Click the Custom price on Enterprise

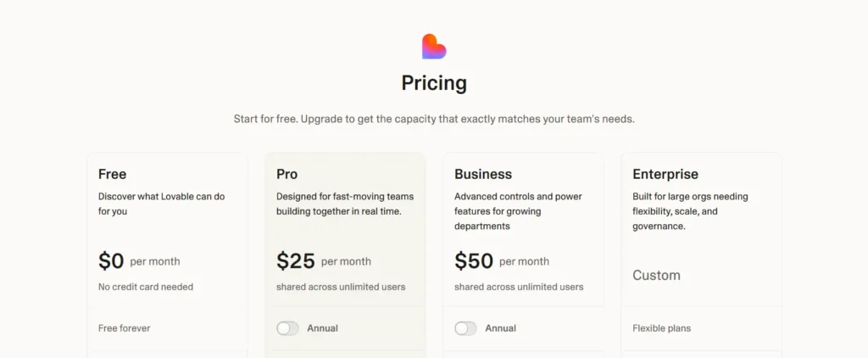tap(656, 276)
